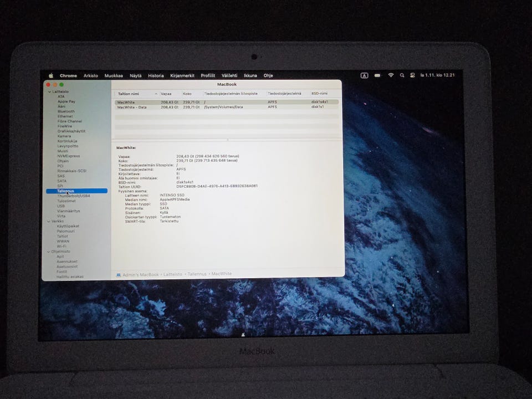This screenshot has width=532, height=399.
Task: Select WWAN under Verkko
Action: point(63,242)
